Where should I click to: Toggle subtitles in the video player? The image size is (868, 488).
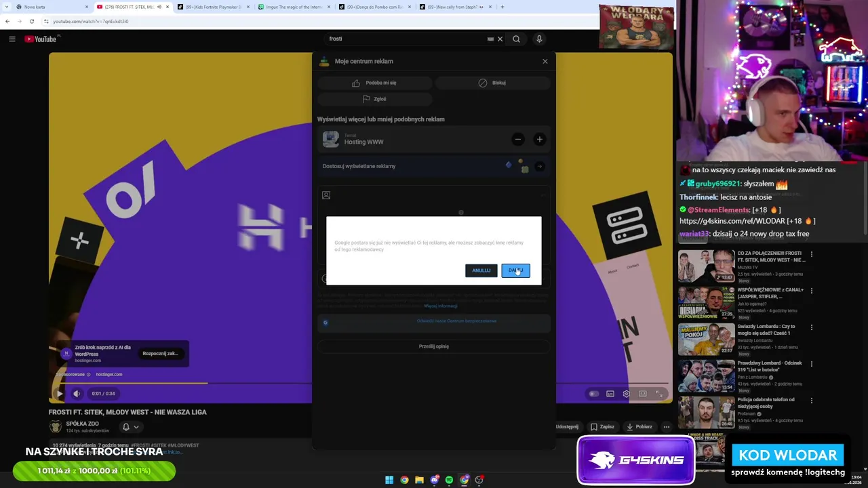[610, 394]
